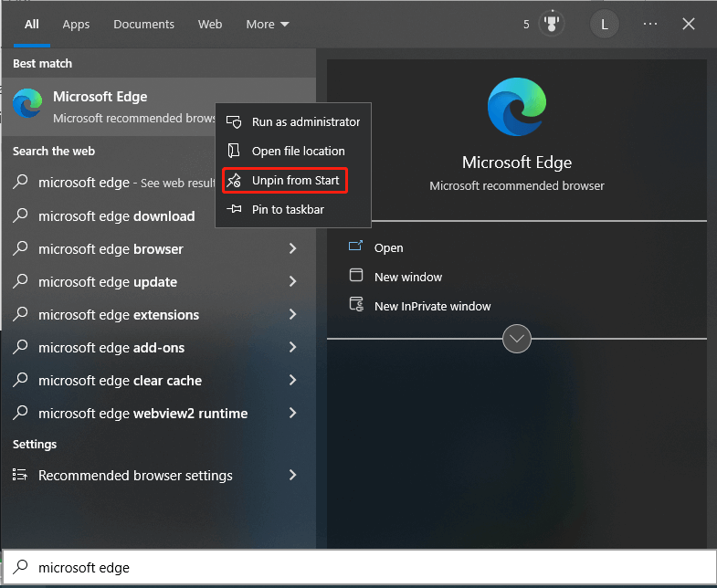Click the large Edge logo in details pane
The height and width of the screenshot is (588, 717).
(x=517, y=107)
